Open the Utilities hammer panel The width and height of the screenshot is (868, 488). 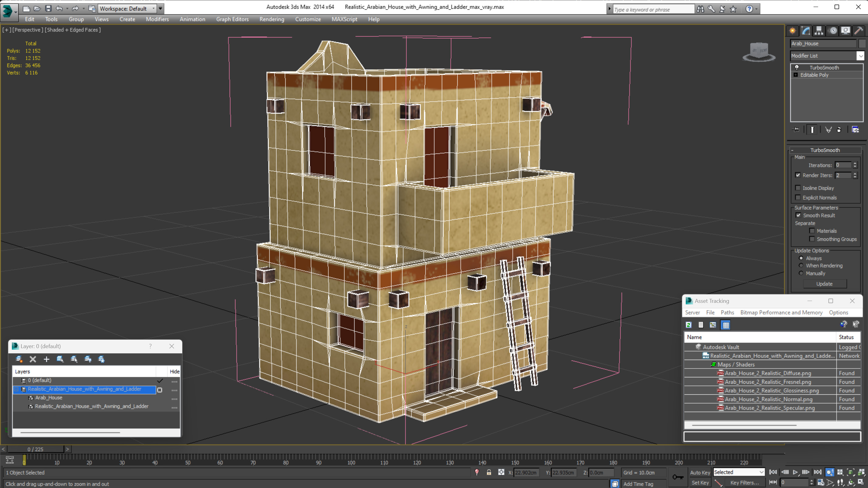(x=859, y=31)
